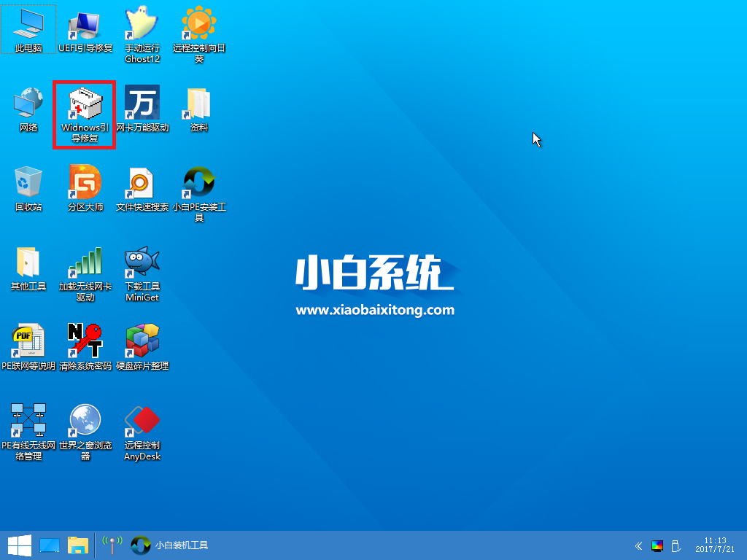Click the USB eject icon in tray
This screenshot has height=560, width=747.
pyautogui.click(x=675, y=545)
